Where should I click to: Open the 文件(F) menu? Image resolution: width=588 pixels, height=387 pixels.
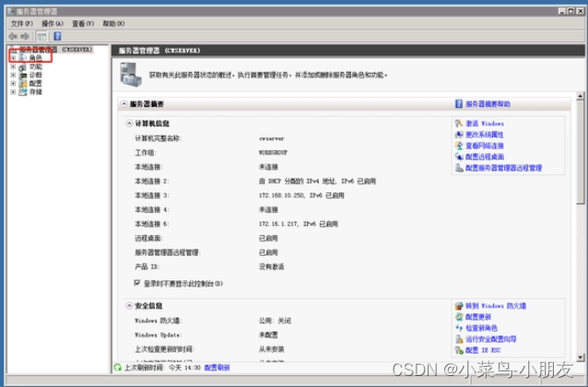coord(21,24)
